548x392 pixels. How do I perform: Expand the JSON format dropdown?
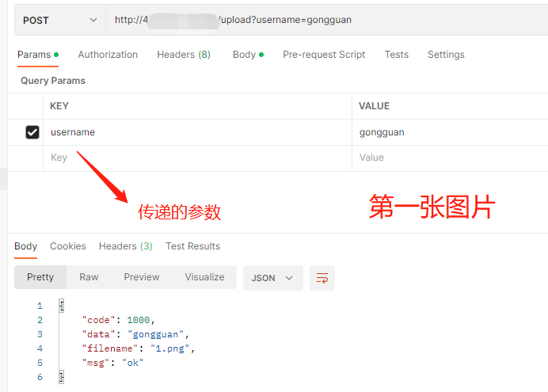coord(272,278)
